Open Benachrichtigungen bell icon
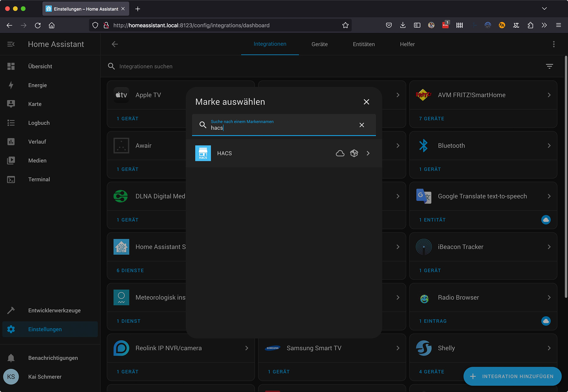 coord(11,358)
